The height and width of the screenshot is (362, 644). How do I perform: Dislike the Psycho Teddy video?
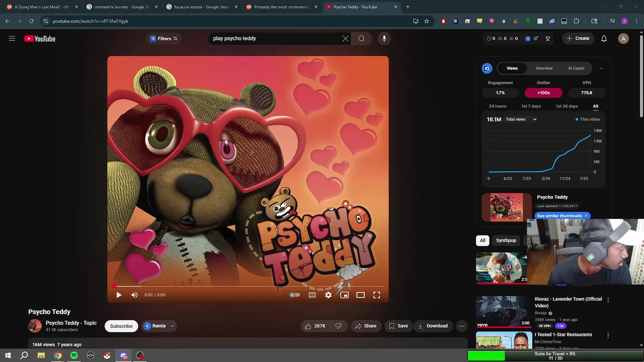339,326
